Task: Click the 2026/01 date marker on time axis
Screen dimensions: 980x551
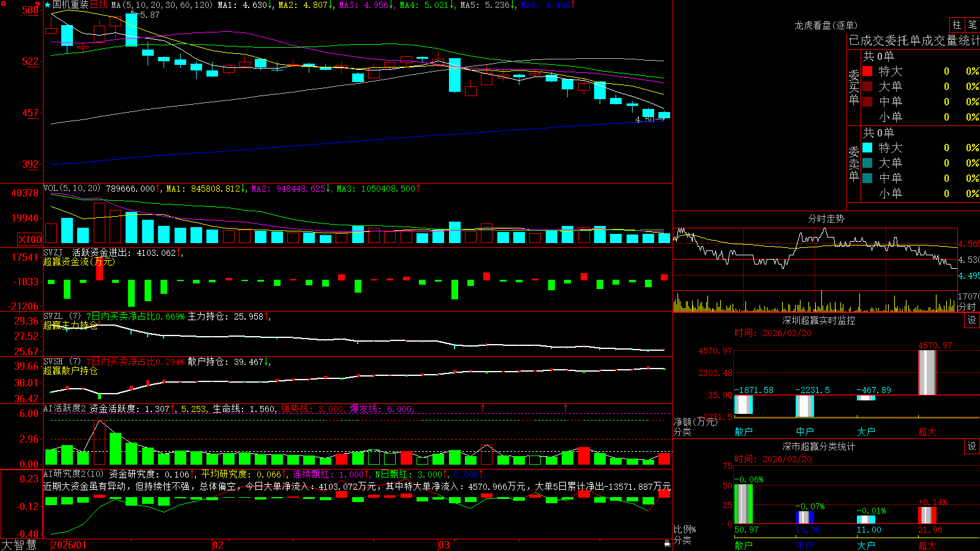Action: [69, 545]
